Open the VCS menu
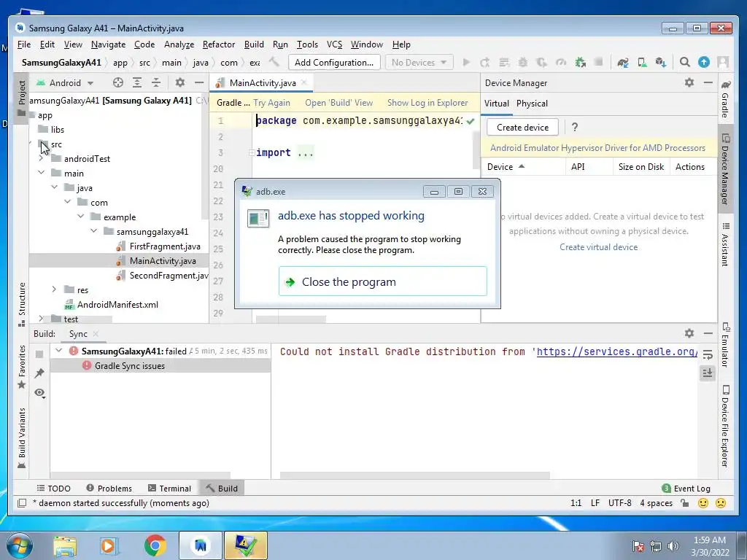The width and height of the screenshot is (747, 560). click(334, 44)
